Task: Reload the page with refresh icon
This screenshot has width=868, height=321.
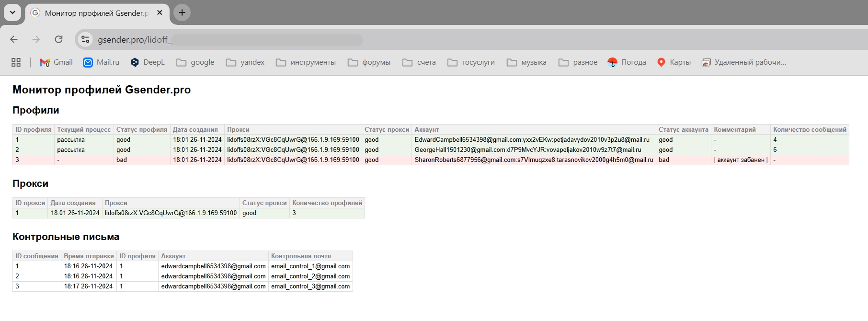Action: point(58,39)
